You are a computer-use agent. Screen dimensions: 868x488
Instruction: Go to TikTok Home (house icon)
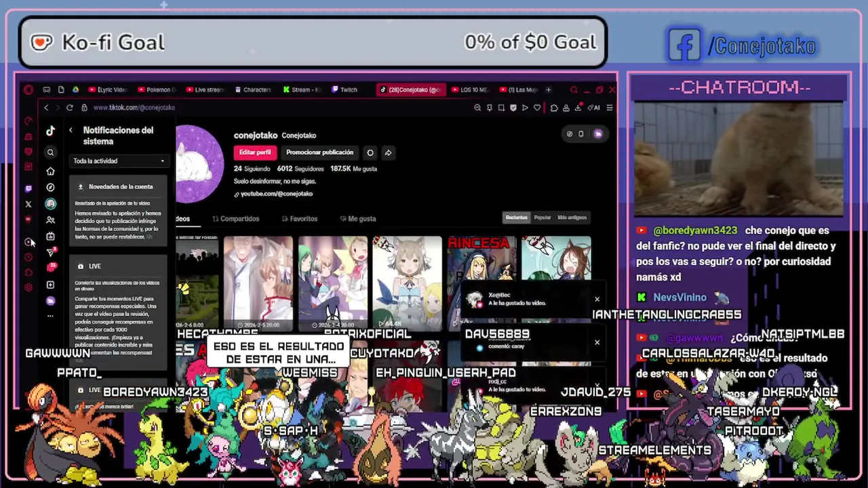coord(50,171)
